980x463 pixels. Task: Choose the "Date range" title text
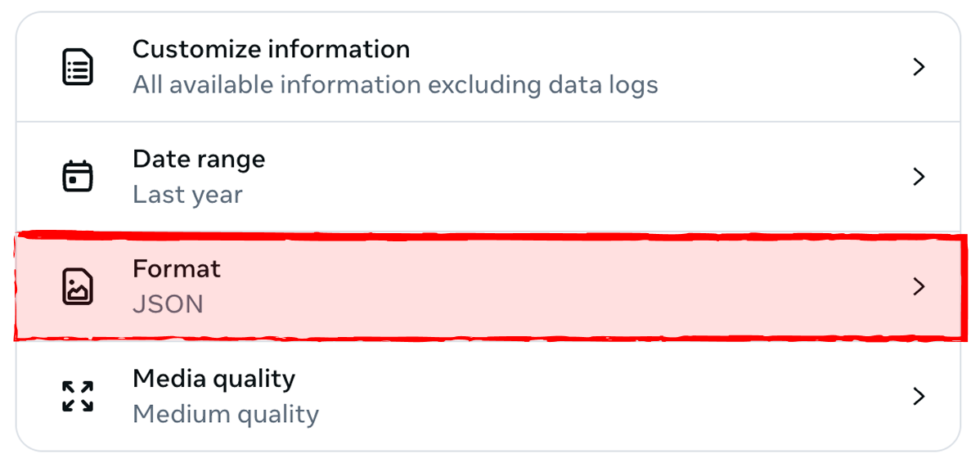(199, 159)
